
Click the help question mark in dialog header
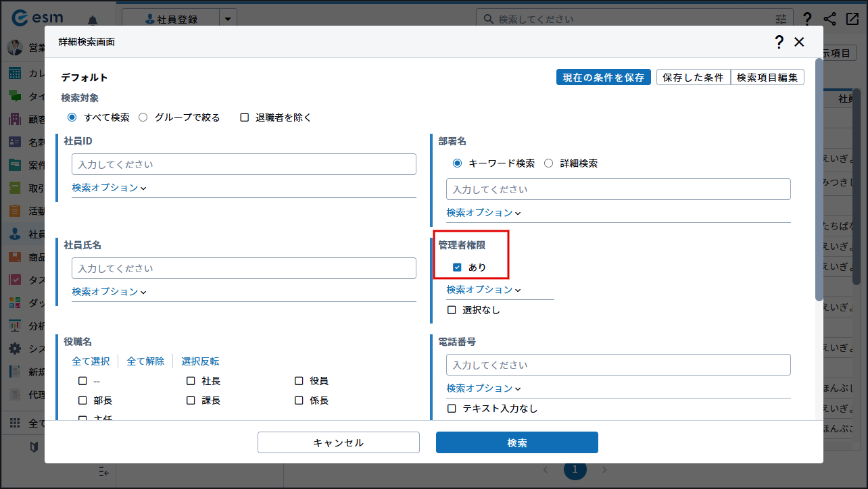click(x=779, y=42)
